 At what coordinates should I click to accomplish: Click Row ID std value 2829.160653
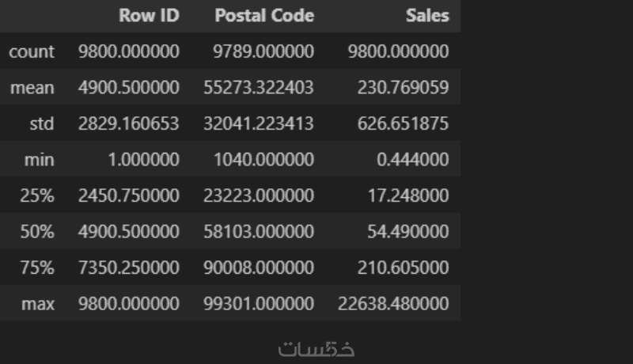click(128, 124)
